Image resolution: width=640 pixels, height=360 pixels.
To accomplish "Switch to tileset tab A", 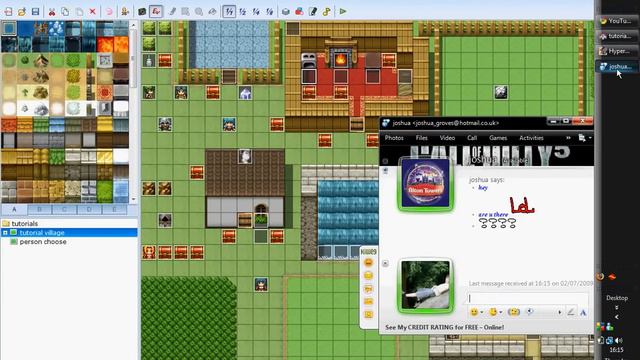I will coord(14,209).
